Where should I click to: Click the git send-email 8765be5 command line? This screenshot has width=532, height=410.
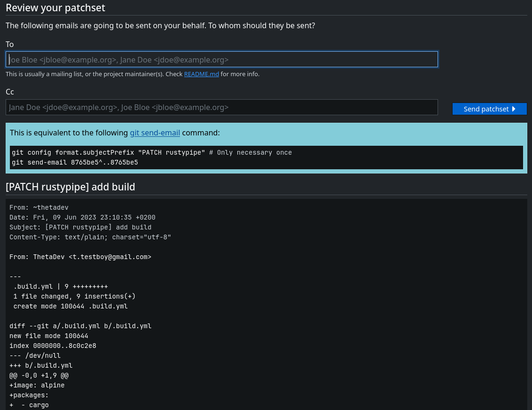74,163
